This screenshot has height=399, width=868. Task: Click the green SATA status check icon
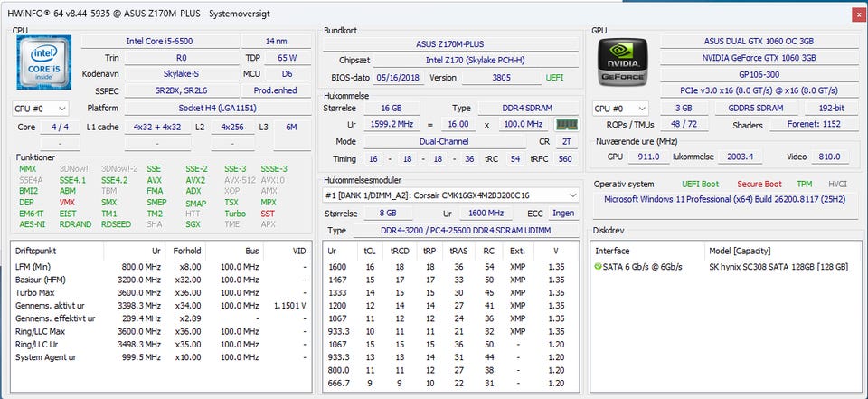click(x=598, y=267)
